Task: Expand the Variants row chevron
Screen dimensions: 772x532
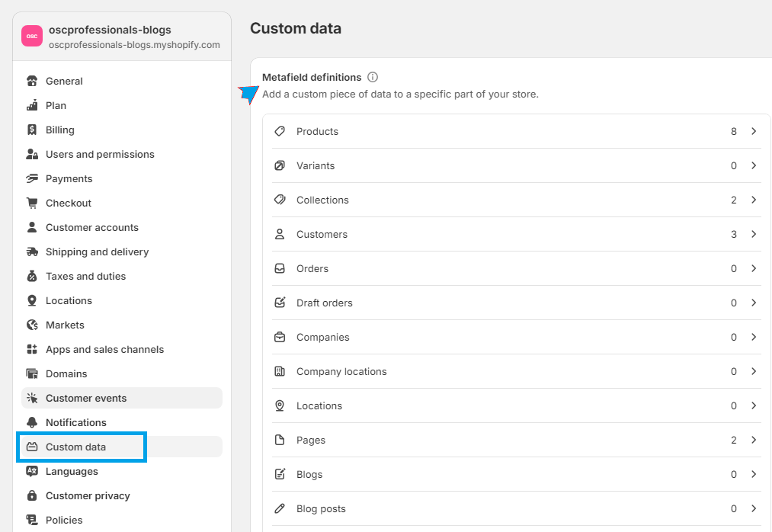Action: [754, 165]
